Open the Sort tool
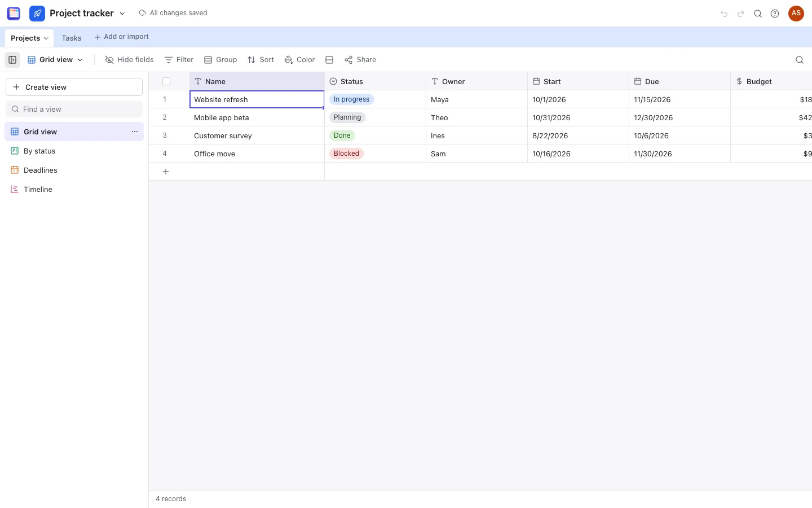This screenshot has height=508, width=812. [x=261, y=60]
